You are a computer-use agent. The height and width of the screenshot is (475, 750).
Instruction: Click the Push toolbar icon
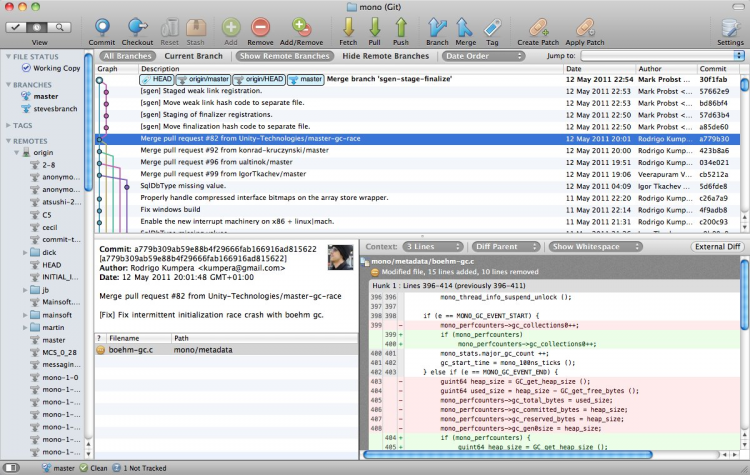pyautogui.click(x=400, y=27)
